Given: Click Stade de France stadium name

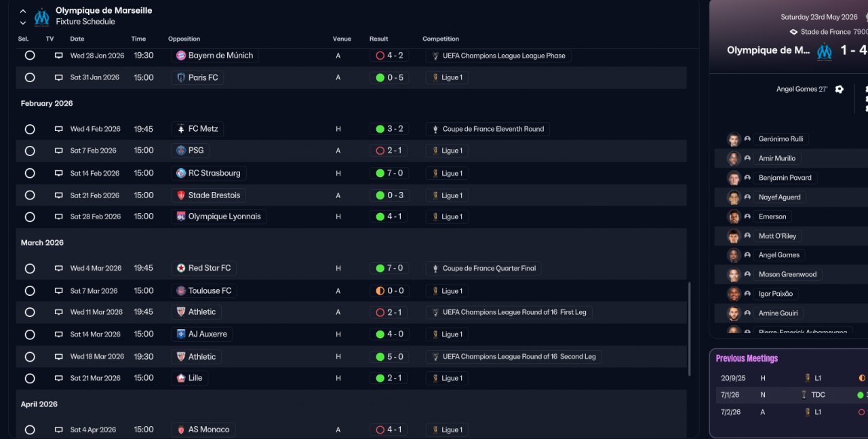Looking at the screenshot, I should pos(825,32).
